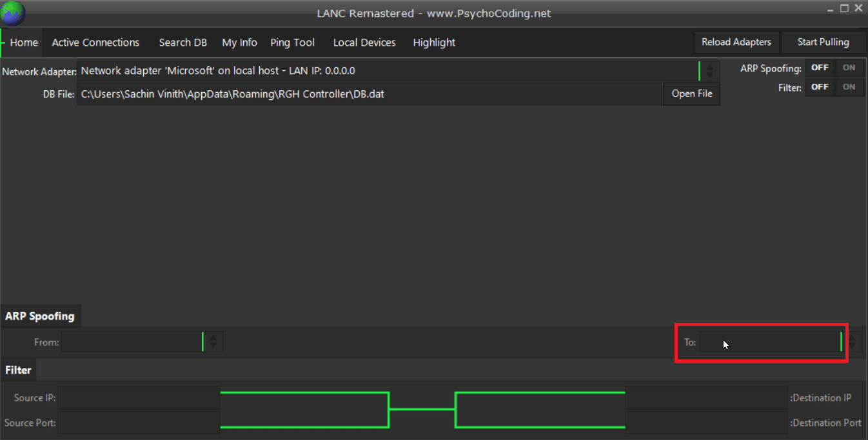
Task: Click the Network Adapter label
Action: [39, 72]
